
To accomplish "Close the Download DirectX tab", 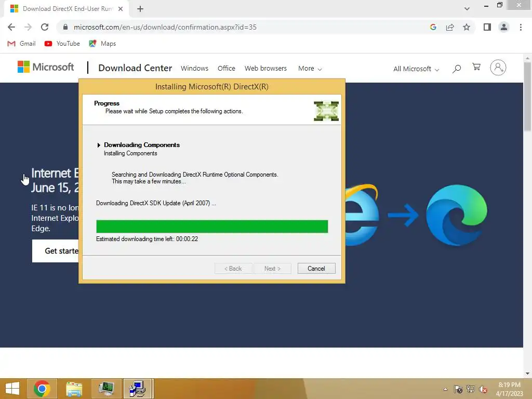I will [121, 9].
